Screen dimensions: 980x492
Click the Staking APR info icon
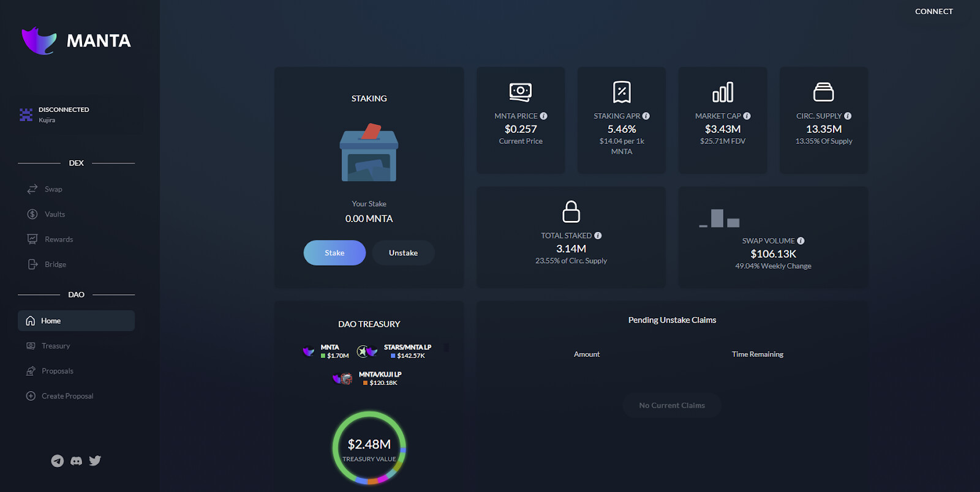[x=646, y=116]
